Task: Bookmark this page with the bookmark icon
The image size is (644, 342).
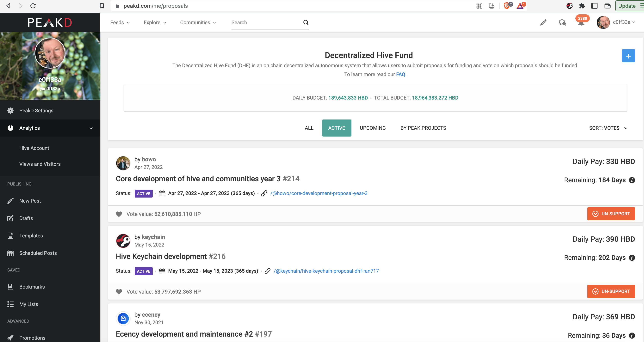Action: pos(102,6)
